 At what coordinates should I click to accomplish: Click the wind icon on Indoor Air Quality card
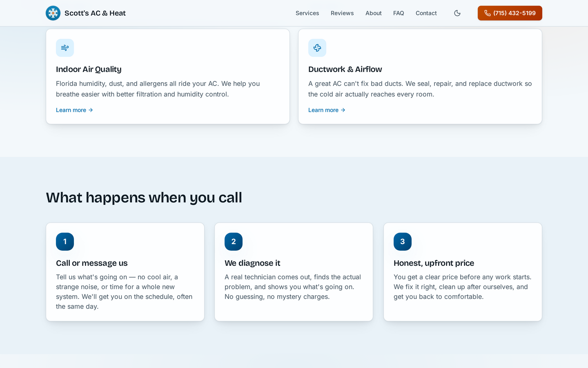click(65, 48)
